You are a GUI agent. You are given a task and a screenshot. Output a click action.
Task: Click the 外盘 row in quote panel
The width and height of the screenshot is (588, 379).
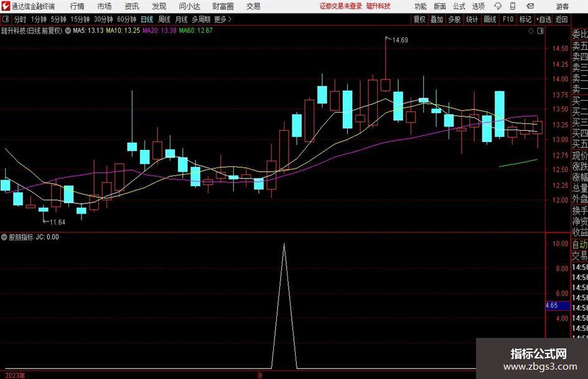(x=580, y=199)
